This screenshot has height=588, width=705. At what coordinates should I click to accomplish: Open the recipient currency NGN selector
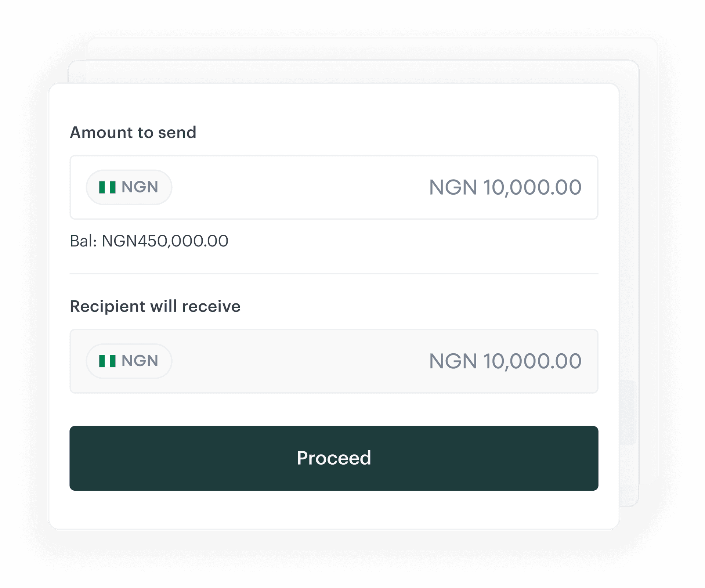pos(129,361)
